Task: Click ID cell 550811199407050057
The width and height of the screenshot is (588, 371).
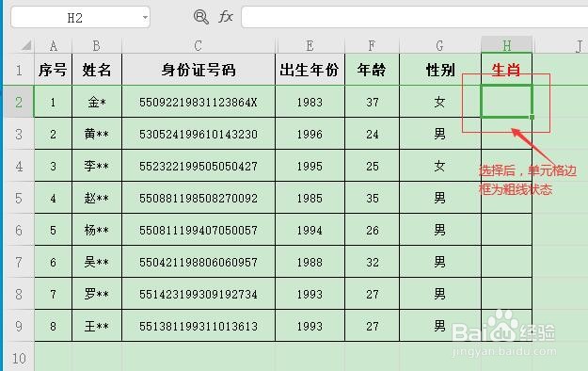Action: [x=199, y=230]
